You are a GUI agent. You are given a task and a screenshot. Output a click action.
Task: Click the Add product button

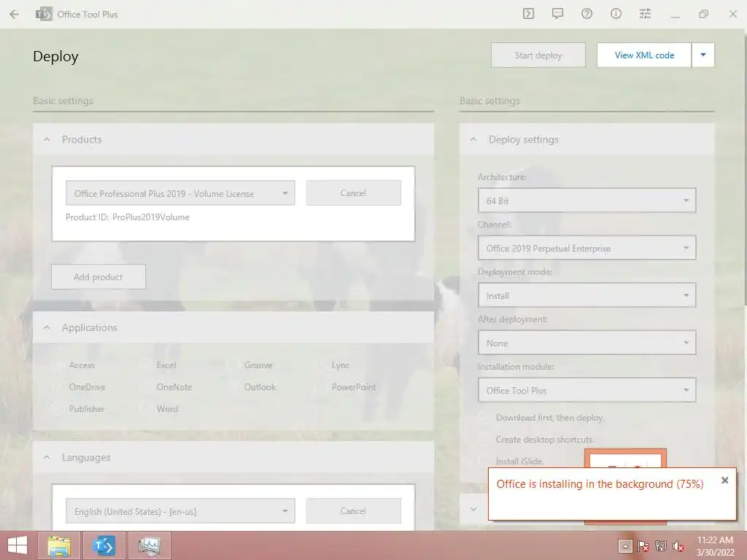click(x=98, y=276)
